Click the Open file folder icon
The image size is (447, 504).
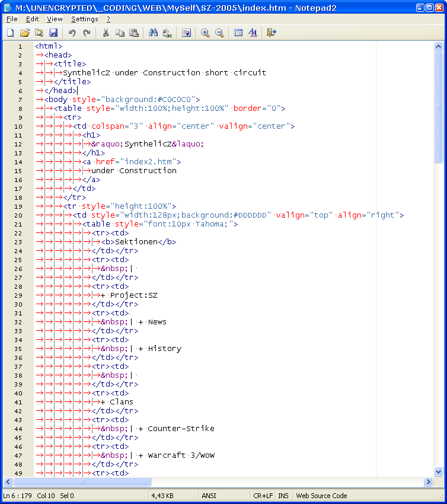pos(25,33)
